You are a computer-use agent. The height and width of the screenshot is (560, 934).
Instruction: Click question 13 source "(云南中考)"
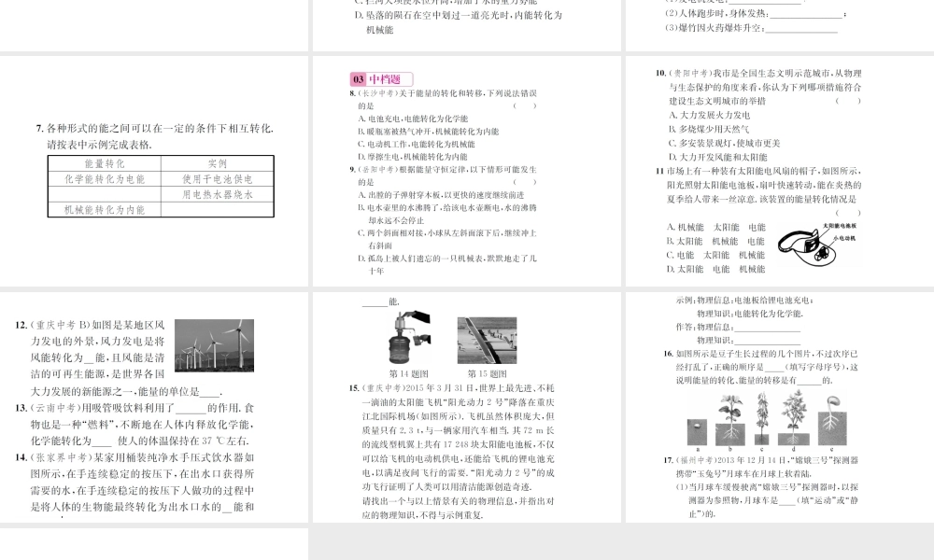(x=55, y=408)
